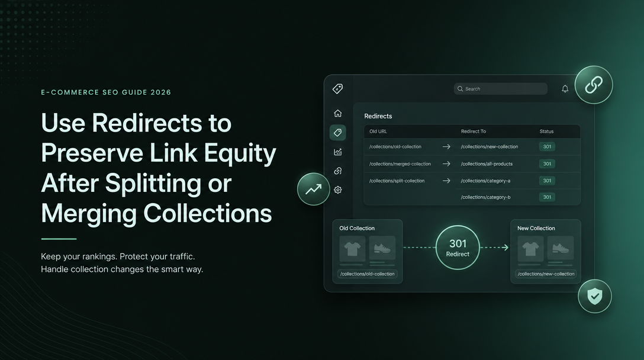This screenshot has height=360, width=644.
Task: Click the trending-up arrow circle icon
Action: tap(313, 189)
